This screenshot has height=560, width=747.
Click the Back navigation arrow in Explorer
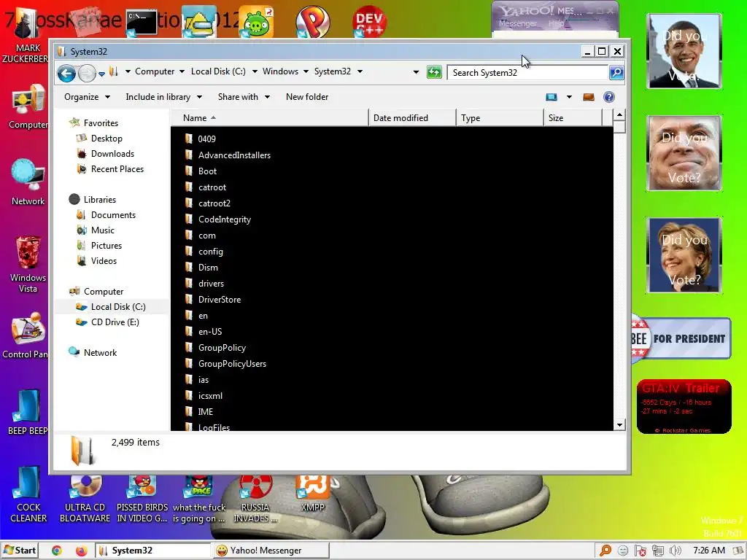click(66, 73)
